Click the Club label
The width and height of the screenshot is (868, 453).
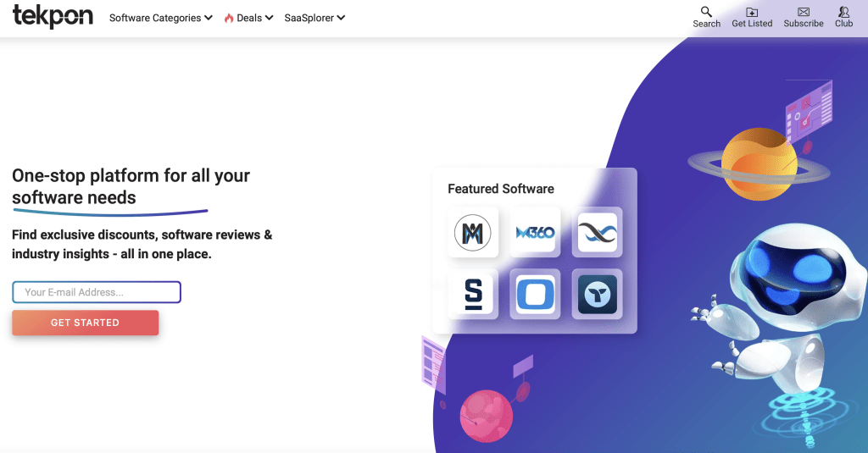843,23
